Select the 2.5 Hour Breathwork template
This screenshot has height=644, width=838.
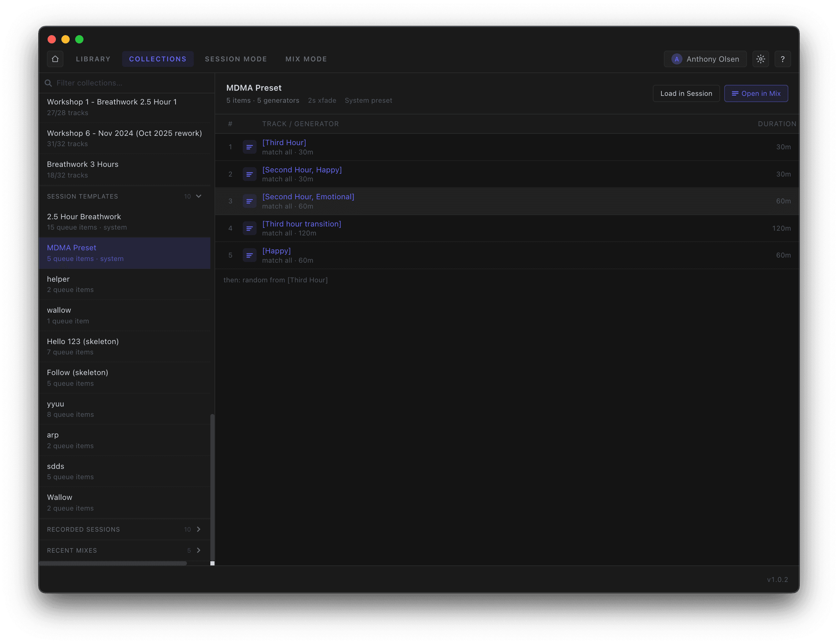click(x=124, y=222)
